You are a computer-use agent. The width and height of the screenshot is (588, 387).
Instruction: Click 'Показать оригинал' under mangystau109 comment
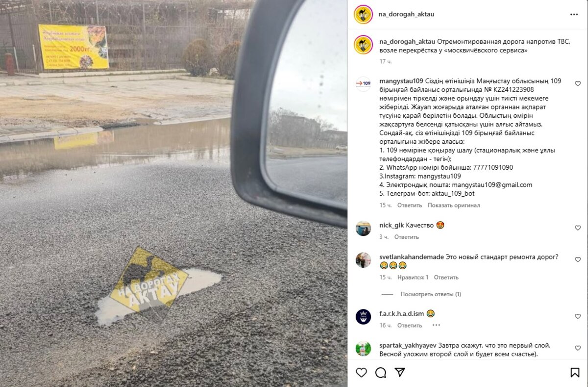(x=454, y=206)
